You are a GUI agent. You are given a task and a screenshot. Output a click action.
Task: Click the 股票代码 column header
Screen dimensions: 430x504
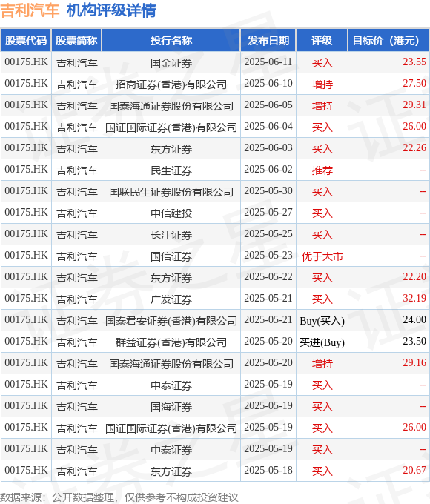(26, 41)
